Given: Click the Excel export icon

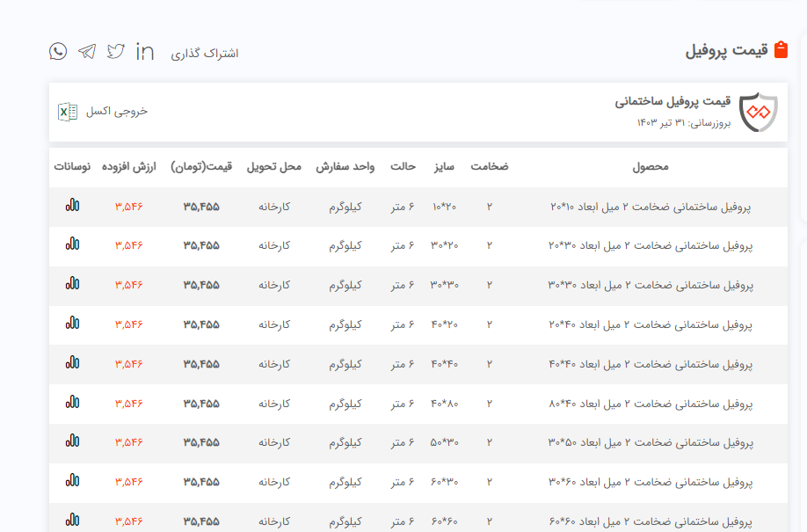Looking at the screenshot, I should (x=66, y=112).
